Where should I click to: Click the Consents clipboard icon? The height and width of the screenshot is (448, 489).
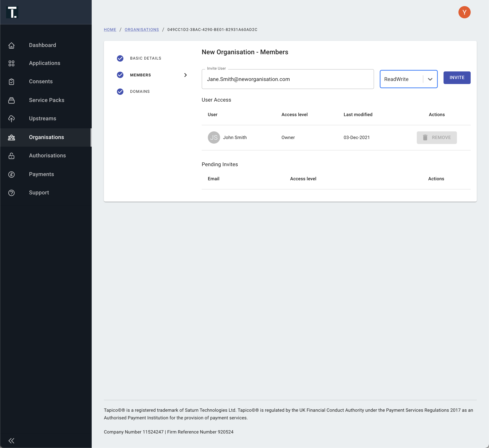[x=11, y=82]
